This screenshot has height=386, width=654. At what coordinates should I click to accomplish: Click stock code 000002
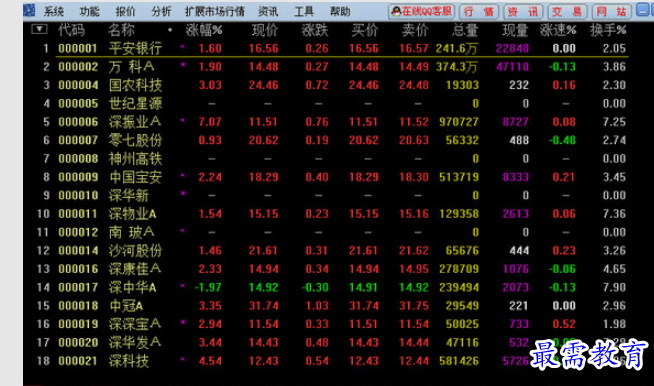[x=78, y=67]
